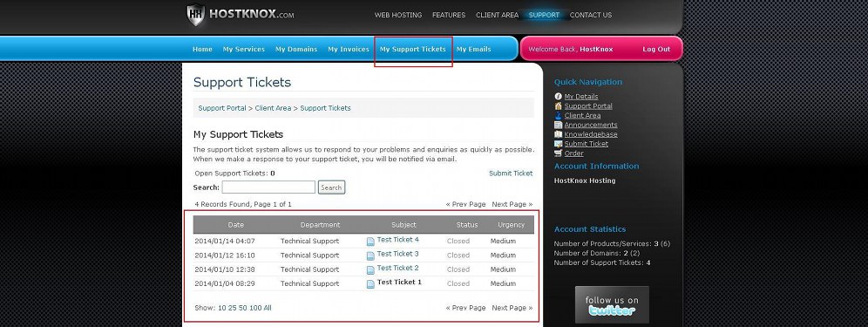Image resolution: width=868 pixels, height=327 pixels.
Task: Sort by the Date column header
Action: click(x=236, y=225)
